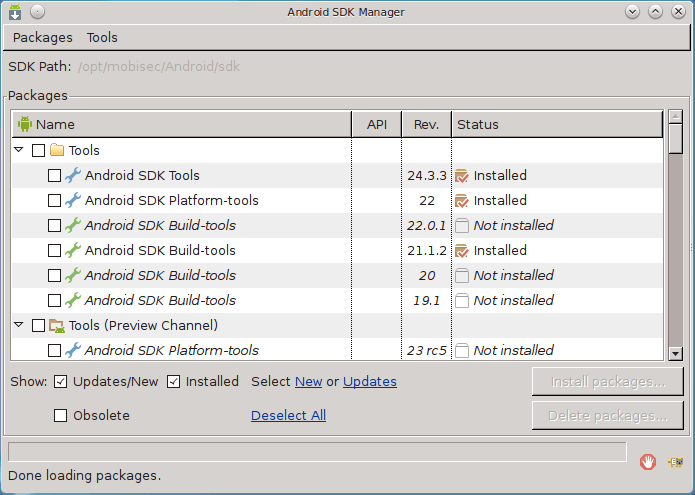Click the Tools (Preview Channel) folder icon
The height and width of the screenshot is (495, 695).
(57, 326)
